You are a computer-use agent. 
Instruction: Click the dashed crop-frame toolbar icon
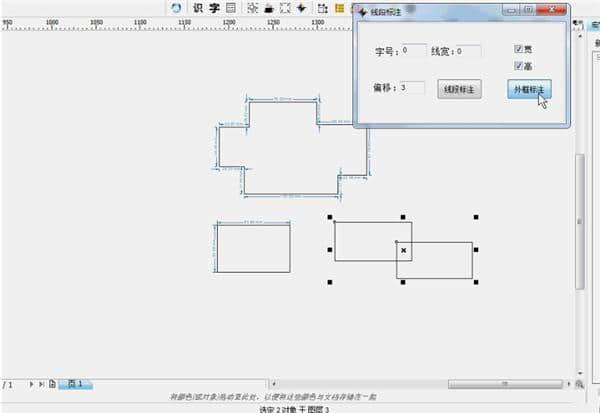[285, 8]
